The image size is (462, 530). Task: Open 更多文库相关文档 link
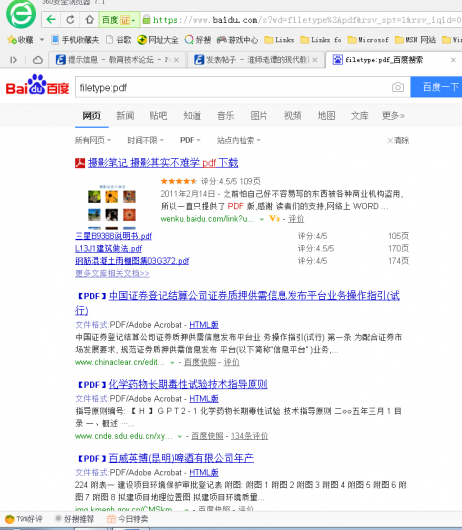[112, 273]
